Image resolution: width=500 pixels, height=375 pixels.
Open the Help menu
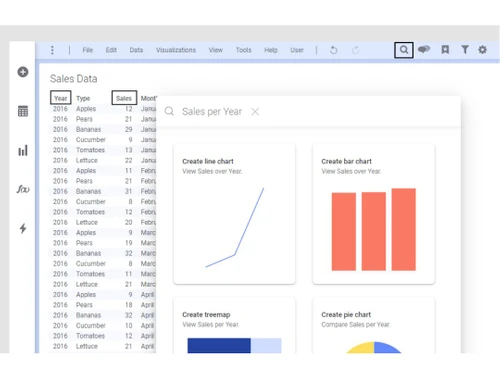point(271,50)
